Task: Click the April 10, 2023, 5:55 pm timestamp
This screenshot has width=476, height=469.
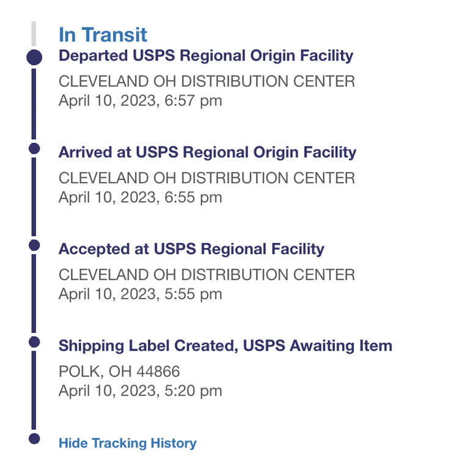Action: click(x=141, y=294)
